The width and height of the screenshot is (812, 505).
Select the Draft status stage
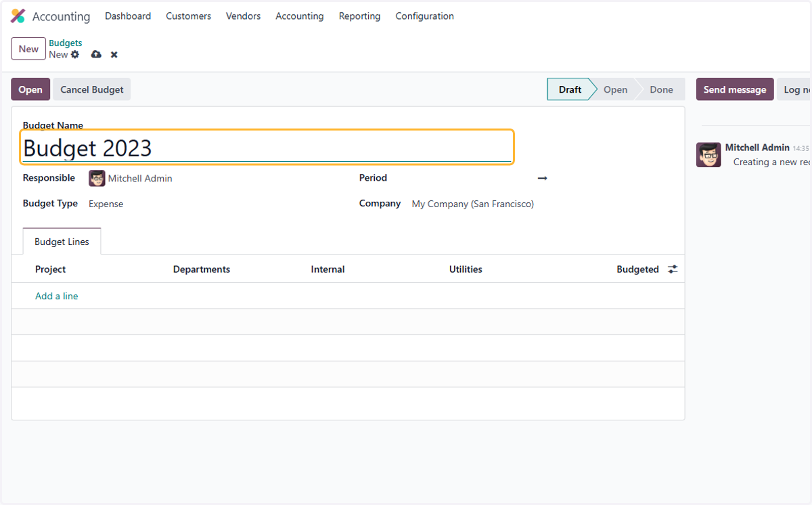[x=570, y=89]
